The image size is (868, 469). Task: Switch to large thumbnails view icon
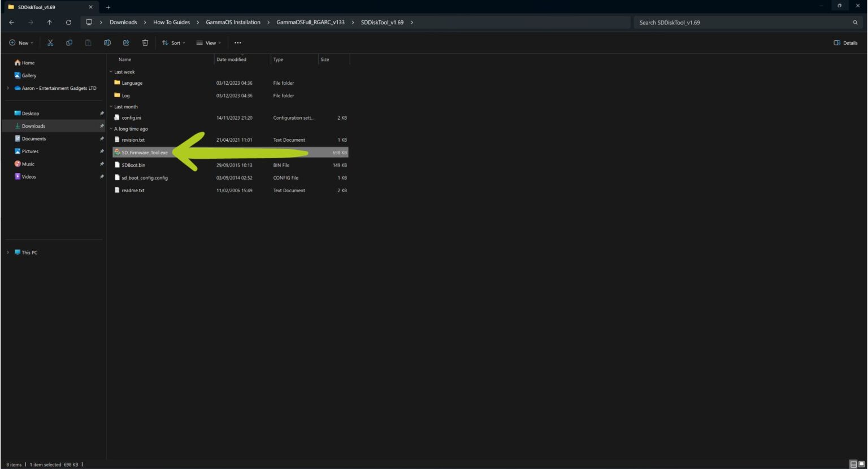(x=862, y=464)
